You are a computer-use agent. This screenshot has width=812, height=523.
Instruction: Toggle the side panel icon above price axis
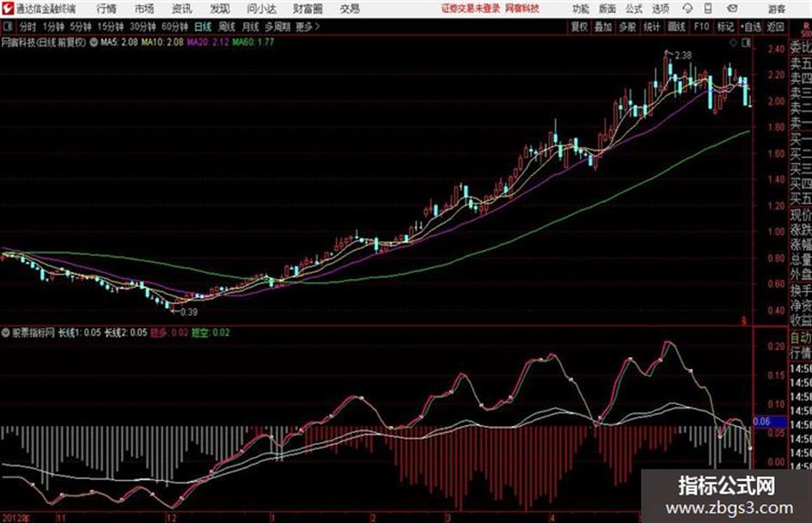746,43
